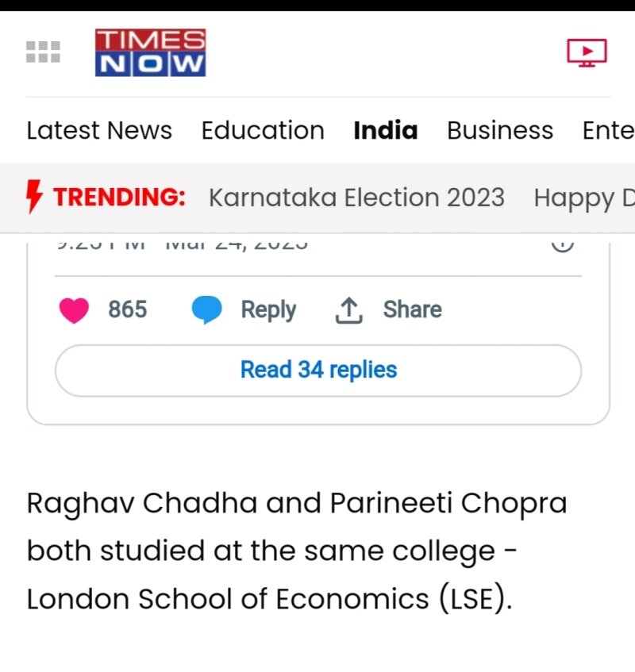This screenshot has height=672, width=635.
Task: Open the Latest News tab
Action: [99, 130]
